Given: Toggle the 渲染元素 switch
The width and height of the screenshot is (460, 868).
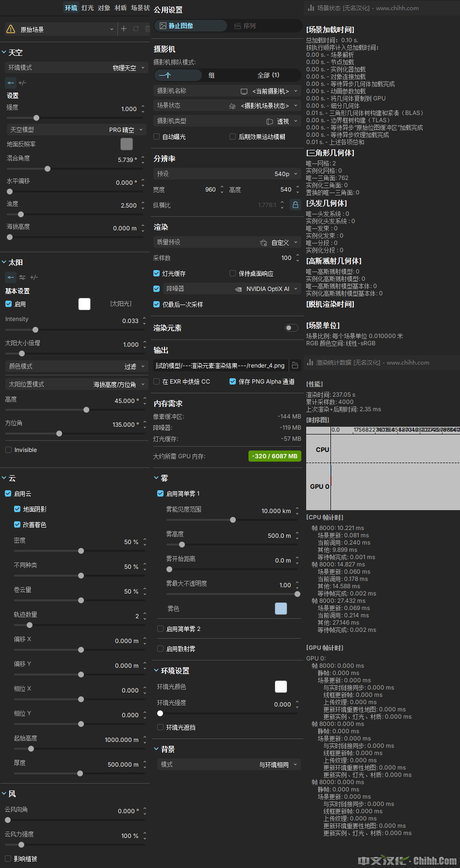Looking at the screenshot, I should coord(291,328).
